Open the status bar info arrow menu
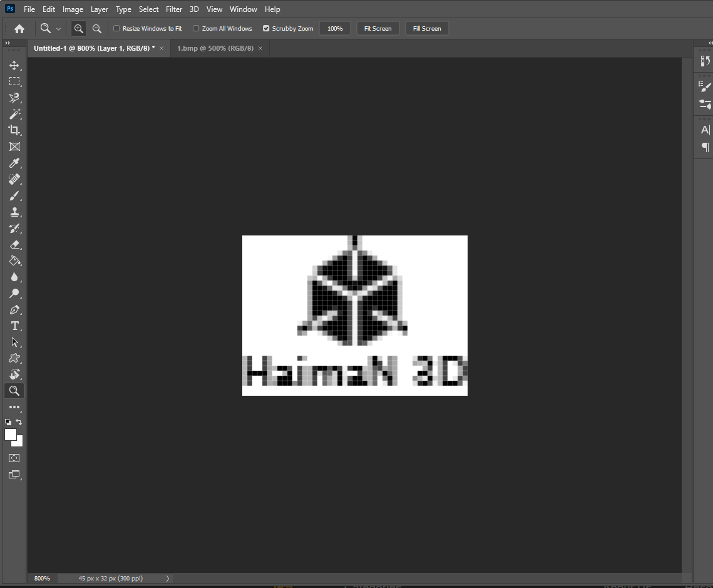Screen dimensions: 713x588 [168, 579]
